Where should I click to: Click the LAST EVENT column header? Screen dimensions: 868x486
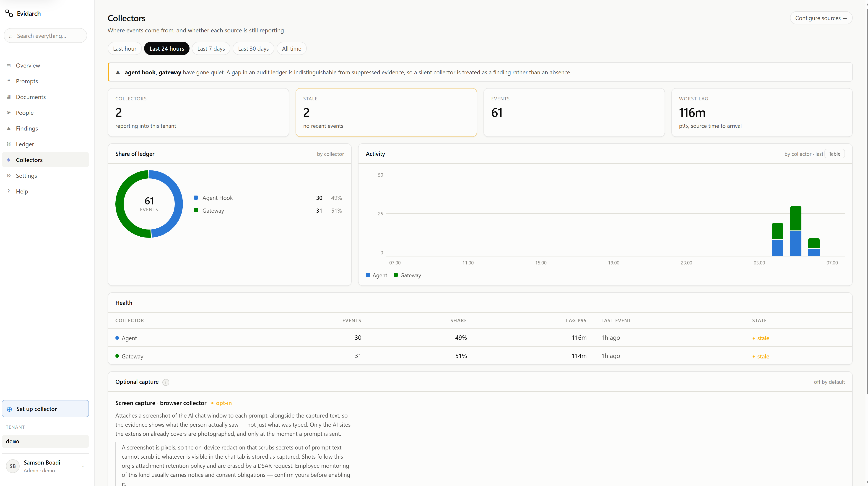coord(616,321)
